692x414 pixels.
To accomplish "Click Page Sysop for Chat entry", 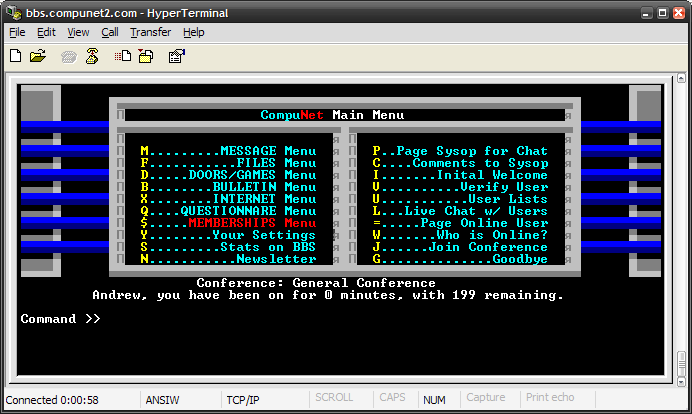I will (x=460, y=151).
